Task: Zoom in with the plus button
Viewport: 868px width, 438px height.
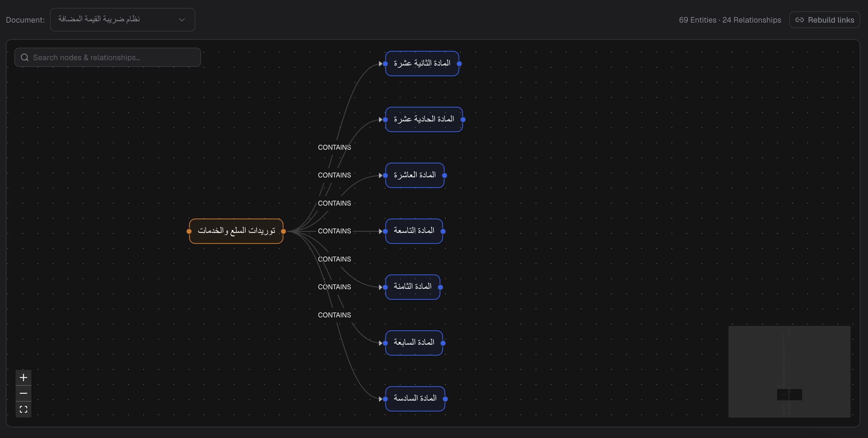Action: [23, 377]
